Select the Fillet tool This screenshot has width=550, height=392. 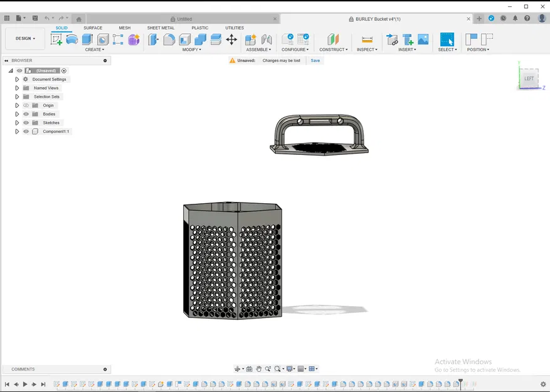(x=169, y=39)
